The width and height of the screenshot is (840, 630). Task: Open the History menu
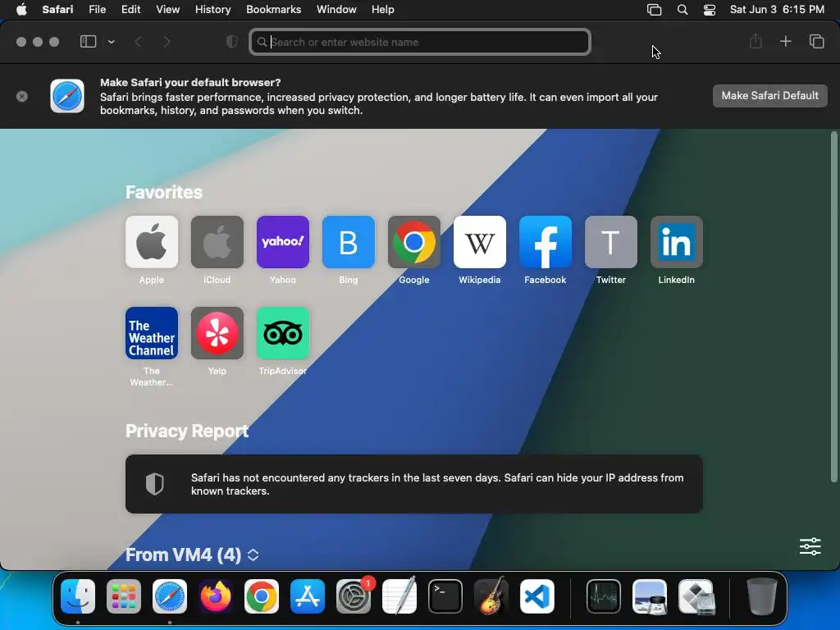(x=212, y=9)
